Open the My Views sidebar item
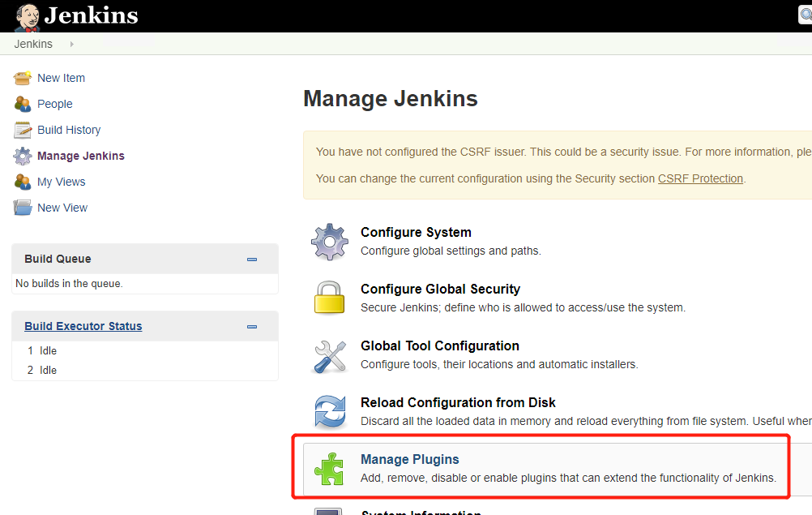 [61, 182]
